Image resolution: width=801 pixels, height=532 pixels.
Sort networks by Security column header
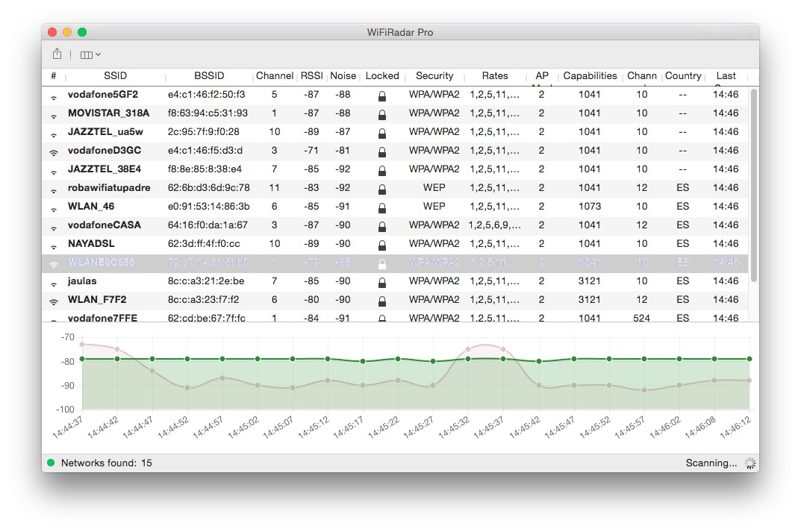click(434, 75)
